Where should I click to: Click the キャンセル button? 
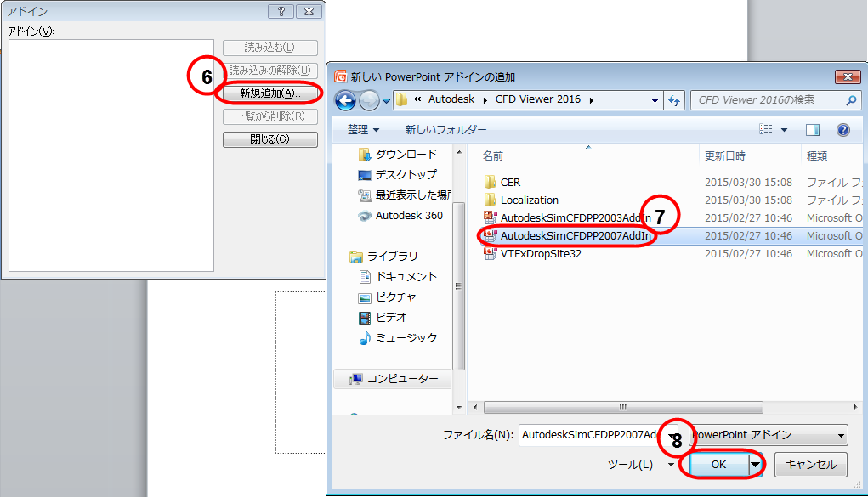(x=810, y=465)
